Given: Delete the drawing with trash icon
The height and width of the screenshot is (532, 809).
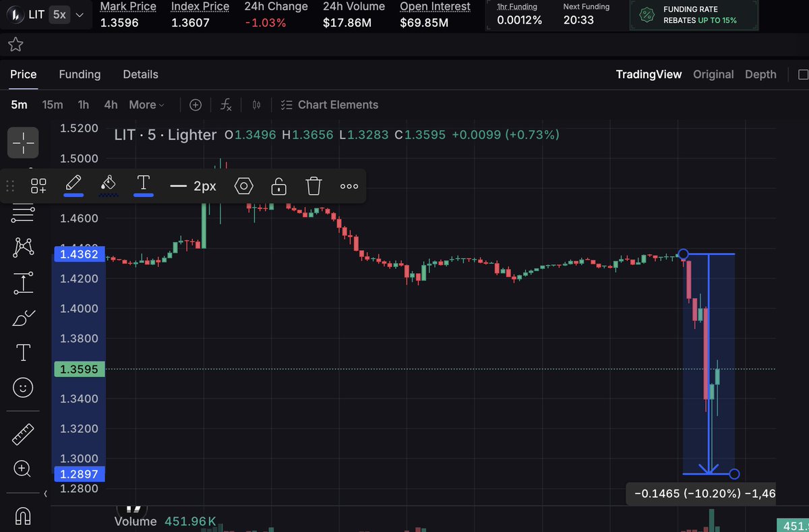Looking at the screenshot, I should [313, 186].
